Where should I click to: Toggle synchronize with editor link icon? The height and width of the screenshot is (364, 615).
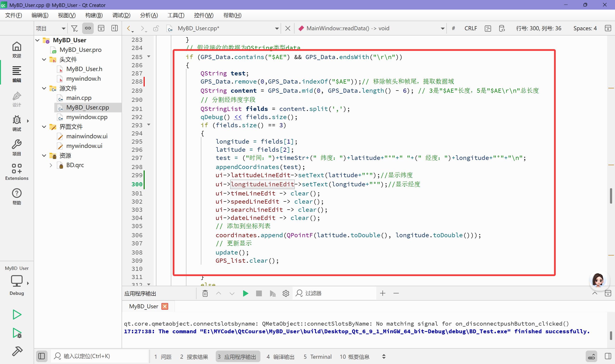88,29
